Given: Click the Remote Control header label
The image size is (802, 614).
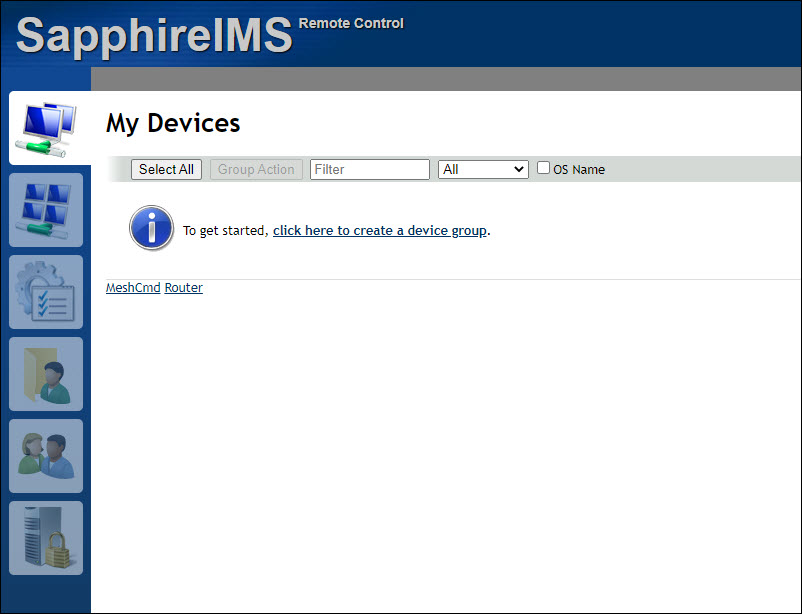Looking at the screenshot, I should tap(351, 23).
